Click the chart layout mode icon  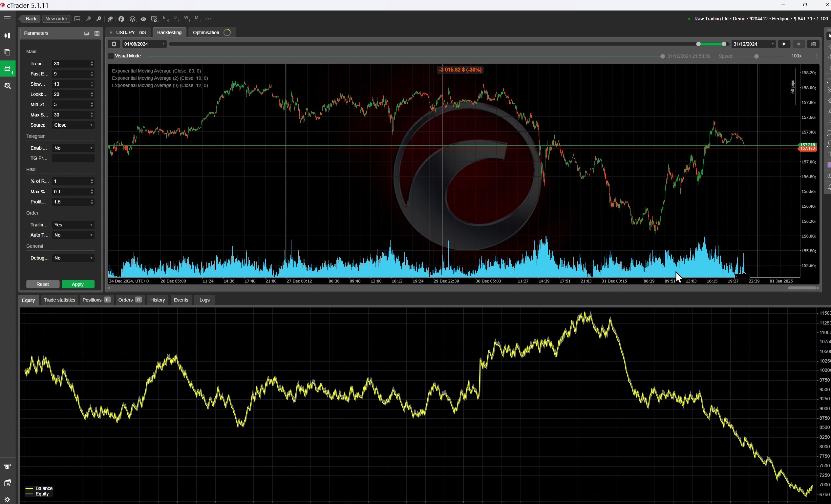pyautogui.click(x=77, y=19)
